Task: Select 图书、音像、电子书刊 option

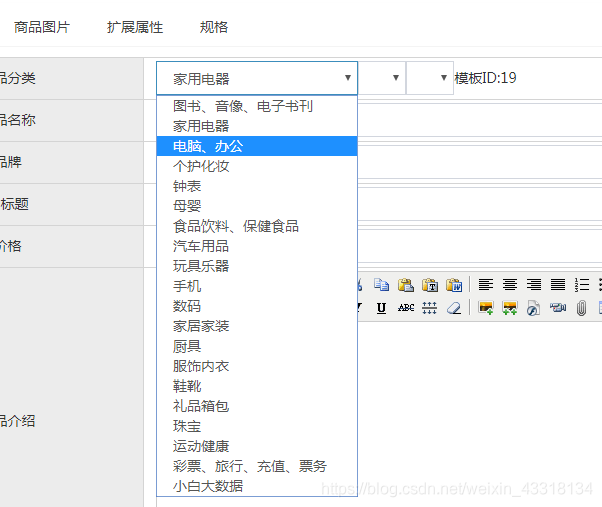Action: pos(257,106)
